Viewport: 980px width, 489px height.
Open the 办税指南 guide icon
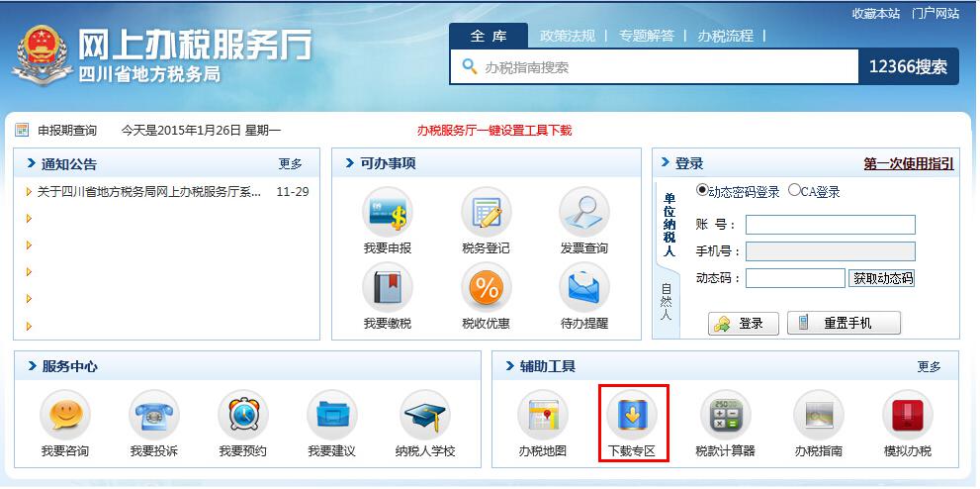(818, 415)
